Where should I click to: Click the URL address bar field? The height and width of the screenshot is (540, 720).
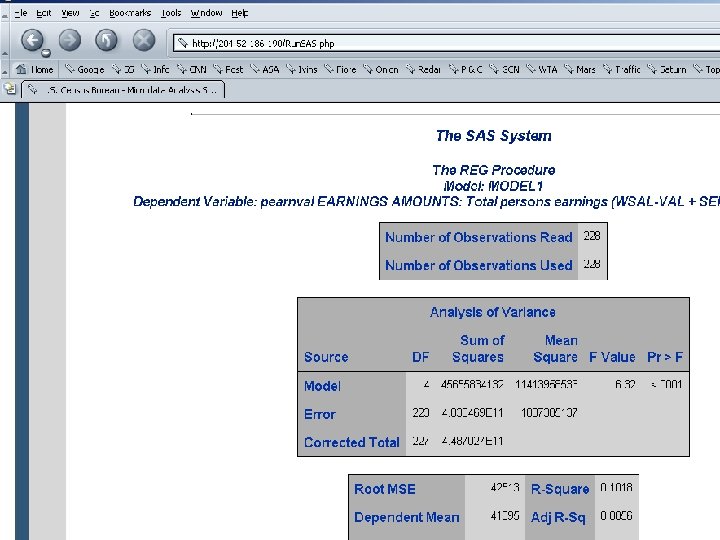point(445,44)
